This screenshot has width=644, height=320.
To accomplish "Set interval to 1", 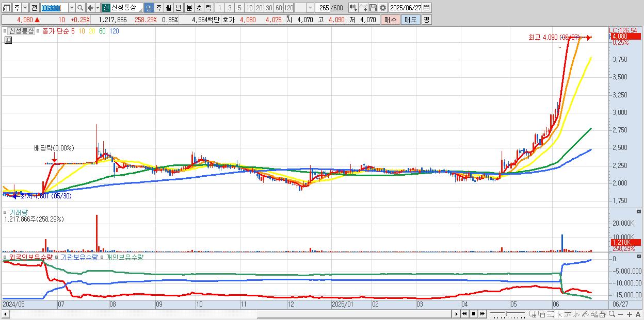I will click(220, 8).
